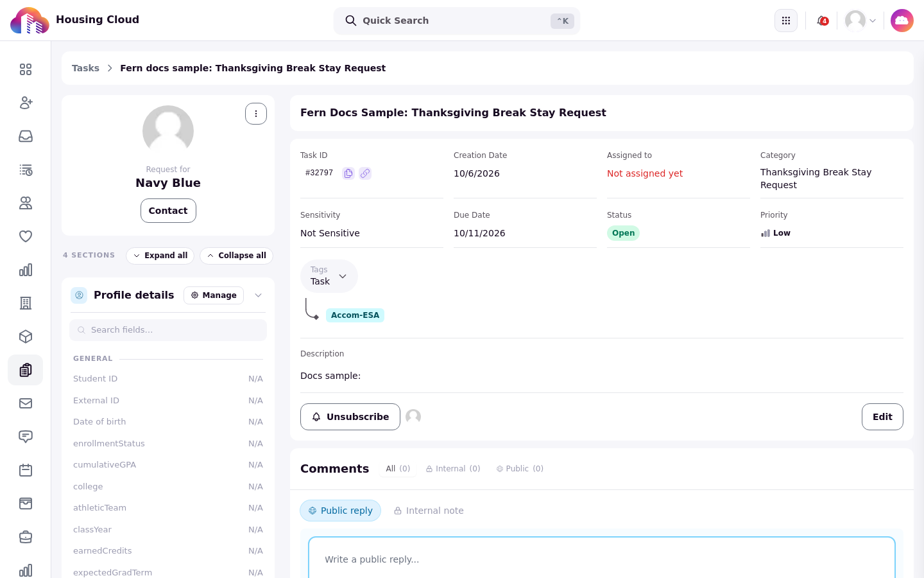Click the Search fields input
The height and width of the screenshot is (578, 924).
[168, 330]
